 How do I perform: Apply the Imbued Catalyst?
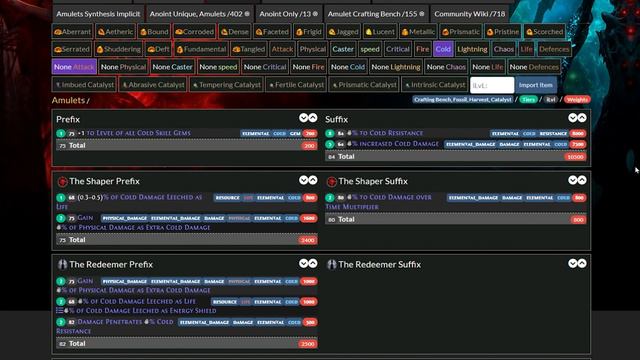(x=84, y=85)
